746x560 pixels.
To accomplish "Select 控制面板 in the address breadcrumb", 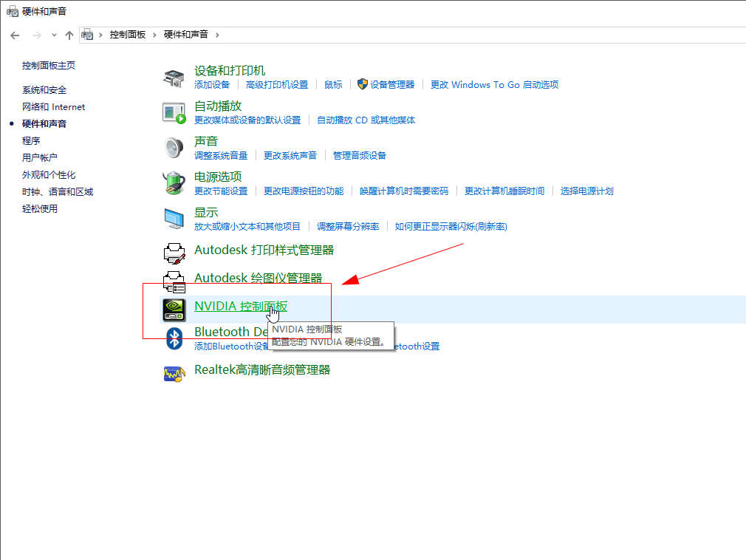I will coord(128,35).
